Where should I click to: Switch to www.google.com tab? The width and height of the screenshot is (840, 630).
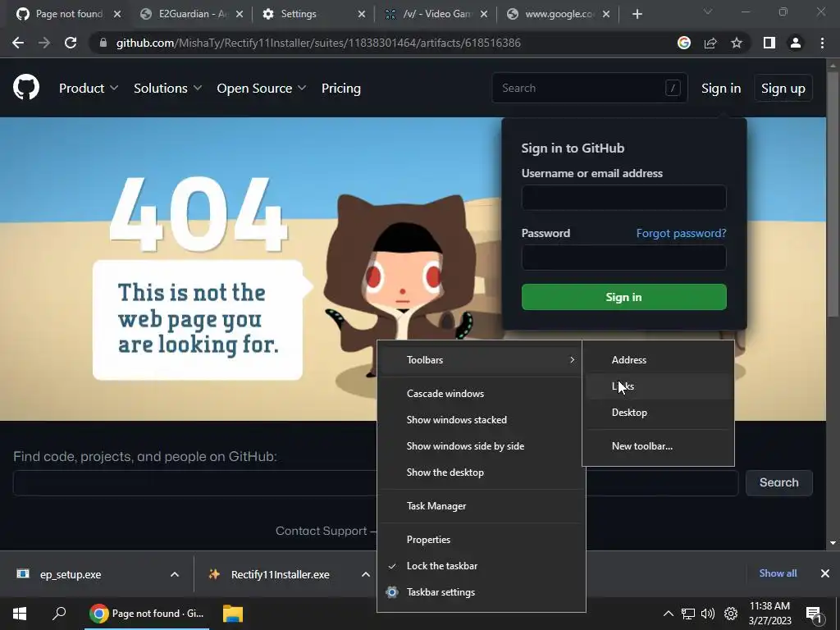click(x=557, y=14)
